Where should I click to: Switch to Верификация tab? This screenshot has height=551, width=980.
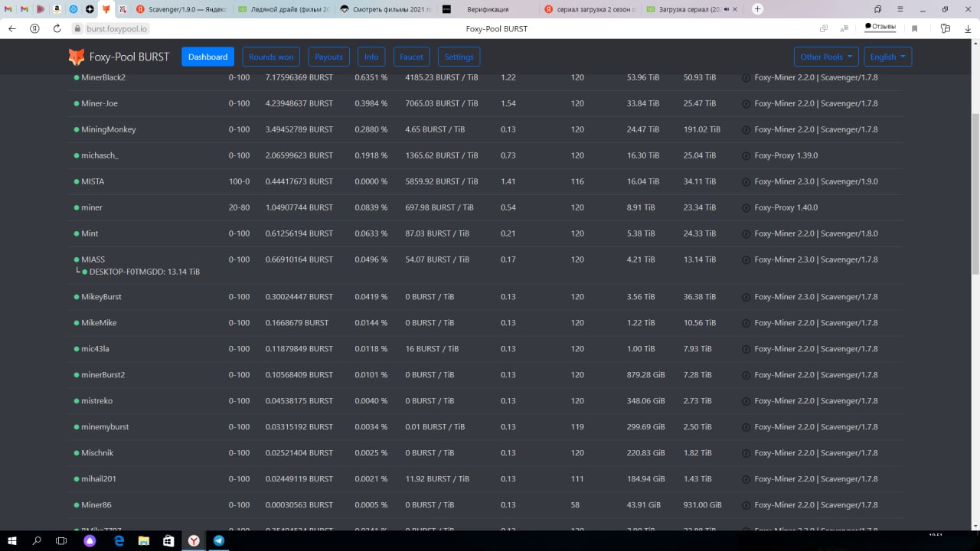click(x=487, y=9)
